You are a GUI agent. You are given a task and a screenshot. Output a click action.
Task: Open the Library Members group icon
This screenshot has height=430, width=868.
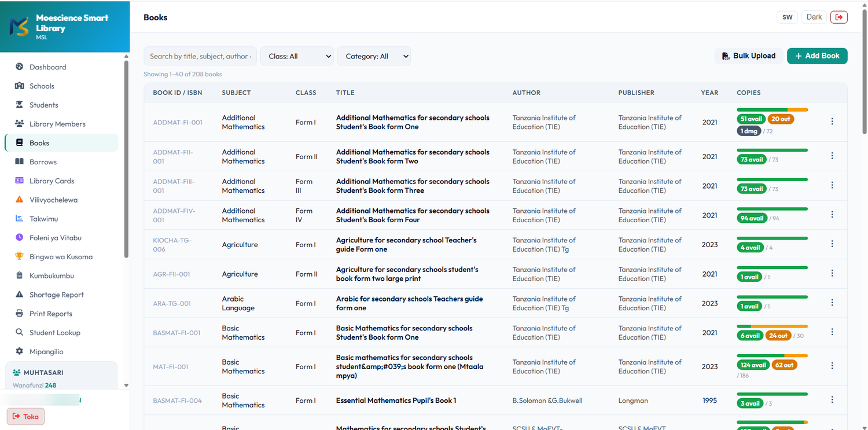click(x=20, y=124)
